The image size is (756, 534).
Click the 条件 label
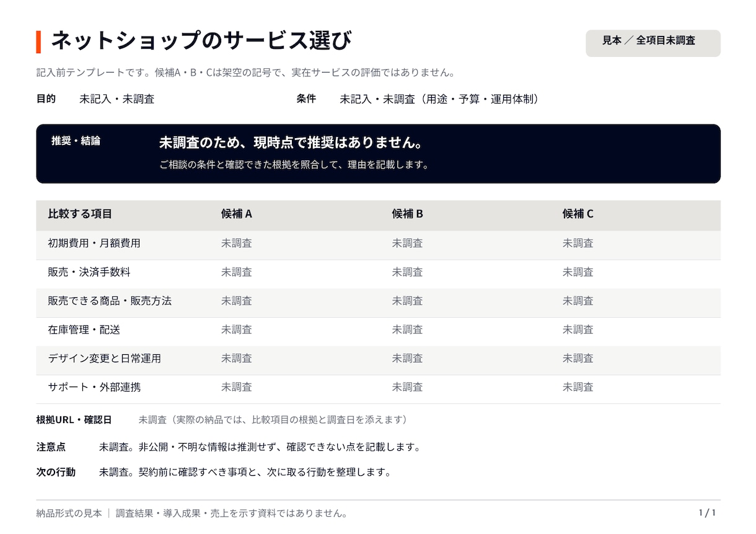pyautogui.click(x=306, y=98)
